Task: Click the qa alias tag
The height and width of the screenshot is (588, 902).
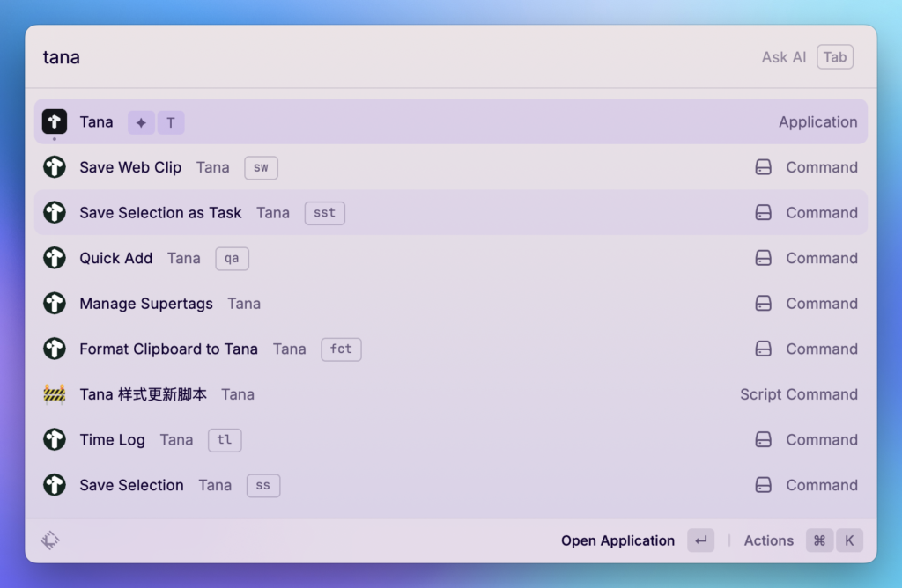Action: [x=232, y=259]
